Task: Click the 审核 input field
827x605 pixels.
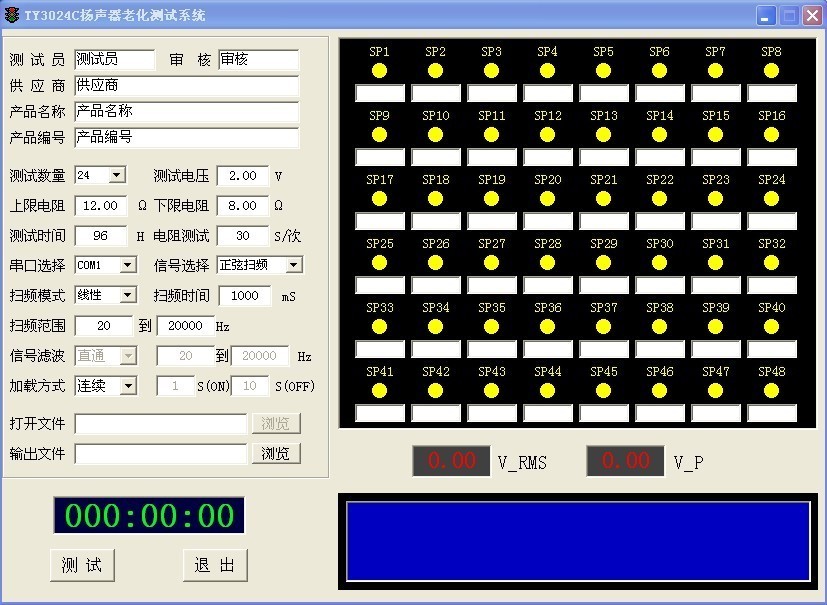Action: pyautogui.click(x=258, y=60)
